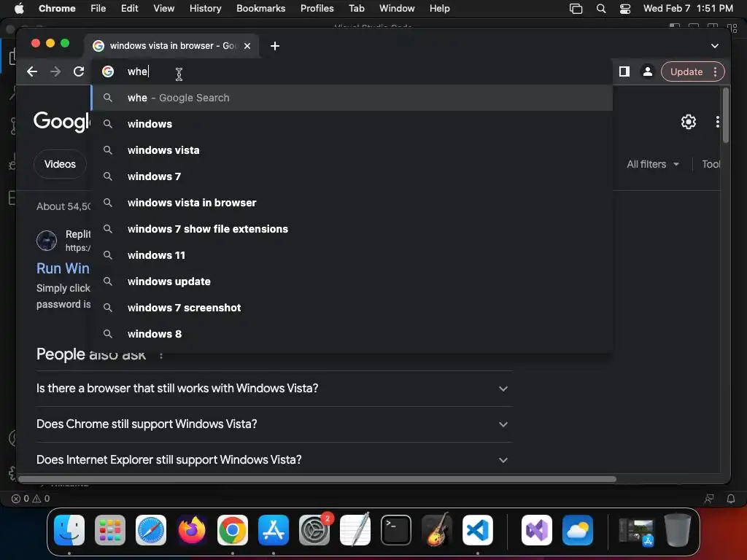Open App Store from the Dock
The image size is (747, 560).
click(274, 529)
